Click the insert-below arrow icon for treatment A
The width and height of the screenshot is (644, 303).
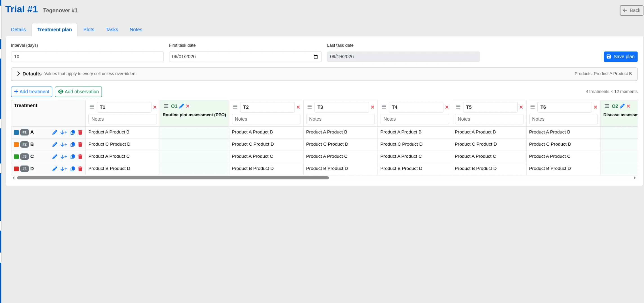pos(64,132)
